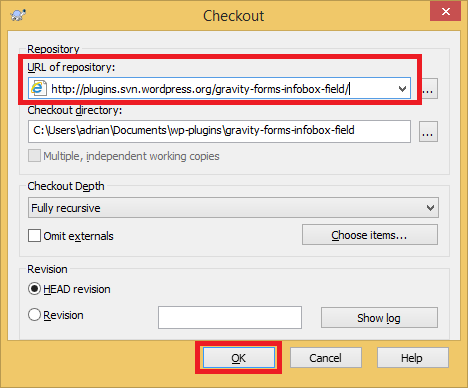The image size is (468, 388).
Task: Open the Choose items... dialog
Action: pyautogui.click(x=370, y=235)
